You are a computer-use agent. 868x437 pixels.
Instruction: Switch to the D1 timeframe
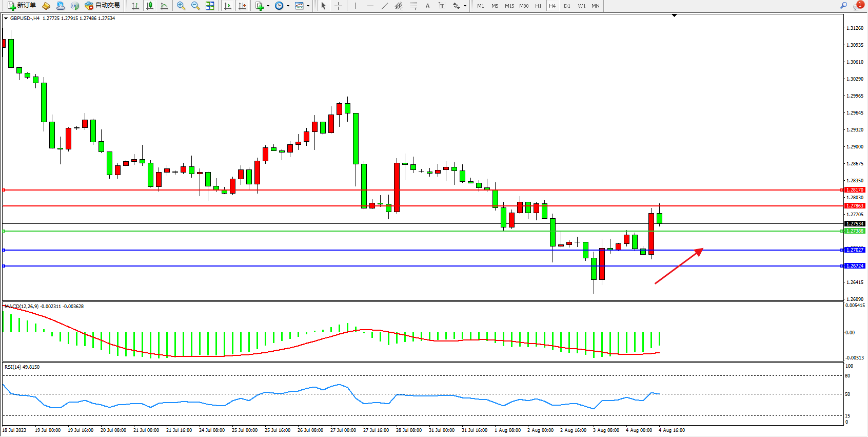pos(567,6)
